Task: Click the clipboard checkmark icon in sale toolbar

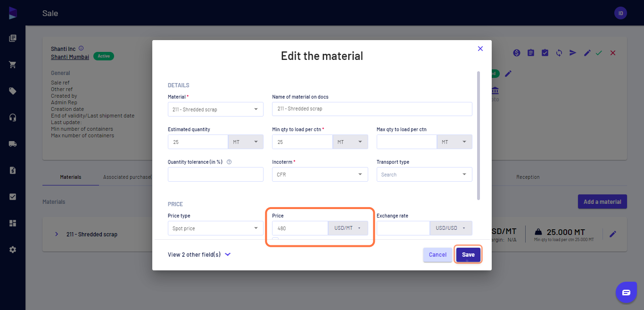Action: pyautogui.click(x=545, y=53)
